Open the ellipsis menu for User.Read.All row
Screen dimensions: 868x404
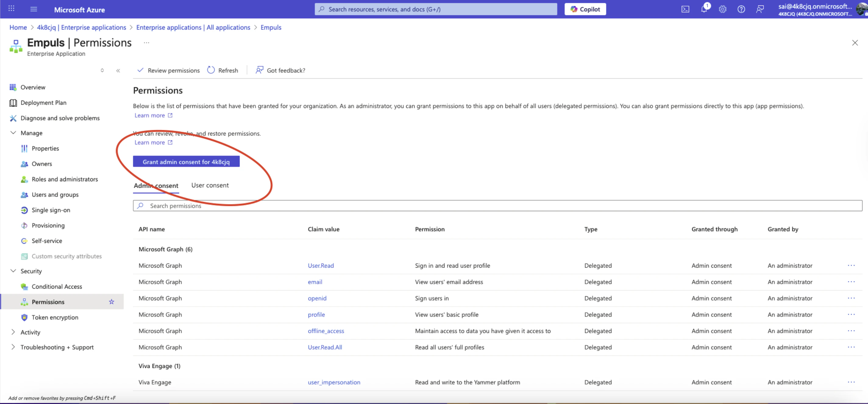(x=851, y=347)
